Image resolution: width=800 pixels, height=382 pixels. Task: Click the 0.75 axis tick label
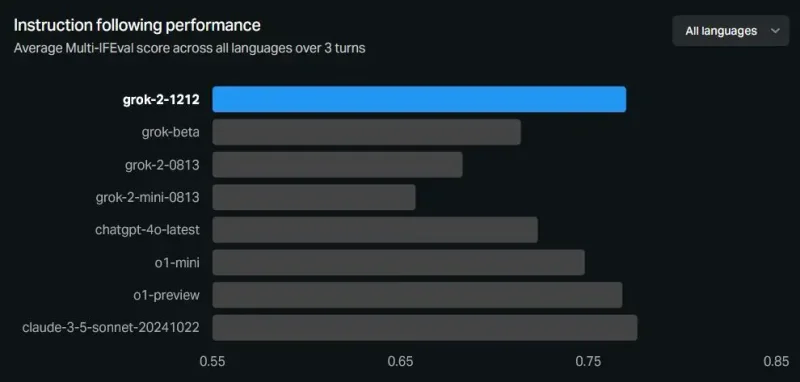coord(588,362)
